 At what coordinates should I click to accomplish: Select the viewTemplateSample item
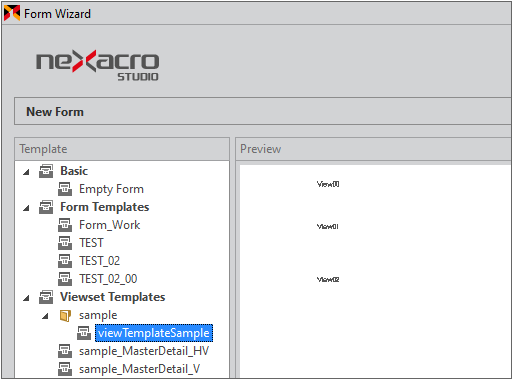point(154,333)
